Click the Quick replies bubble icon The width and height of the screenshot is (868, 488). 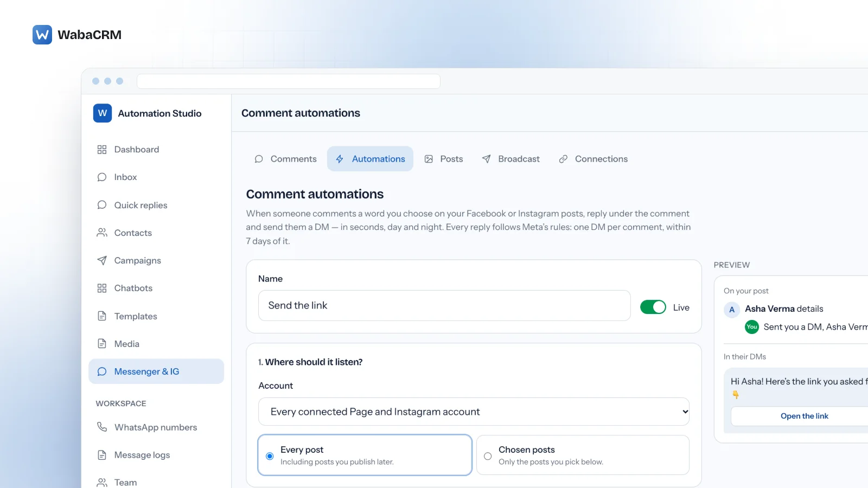pyautogui.click(x=102, y=205)
